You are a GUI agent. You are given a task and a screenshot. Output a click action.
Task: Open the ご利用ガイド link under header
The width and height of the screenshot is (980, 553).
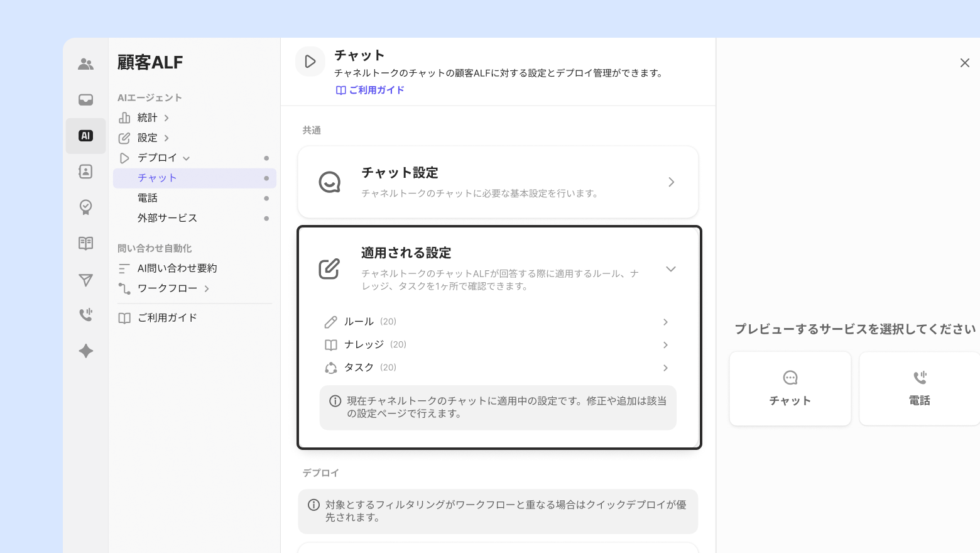pos(370,90)
